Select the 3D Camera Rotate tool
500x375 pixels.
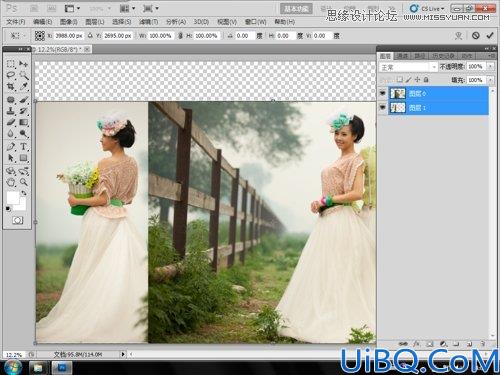pos(23,171)
